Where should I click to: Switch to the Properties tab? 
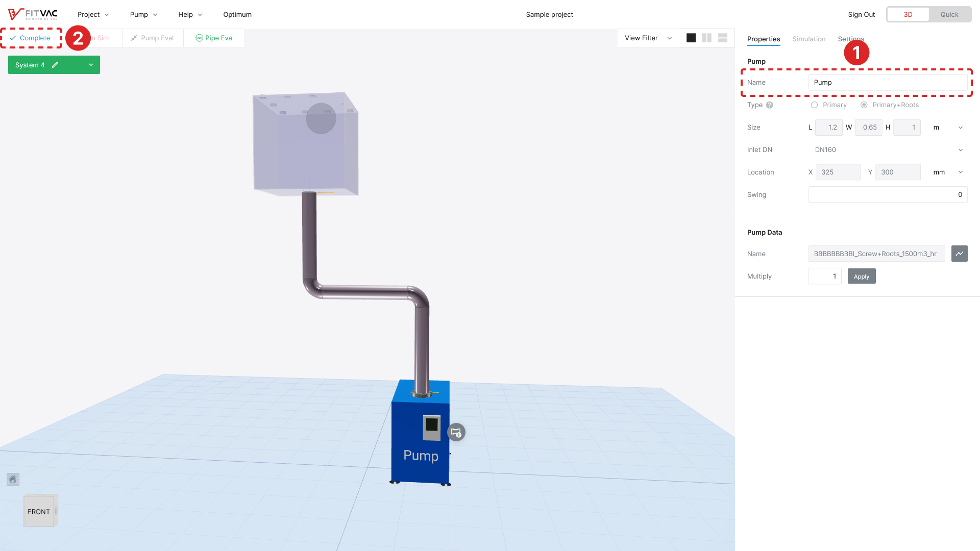point(764,39)
